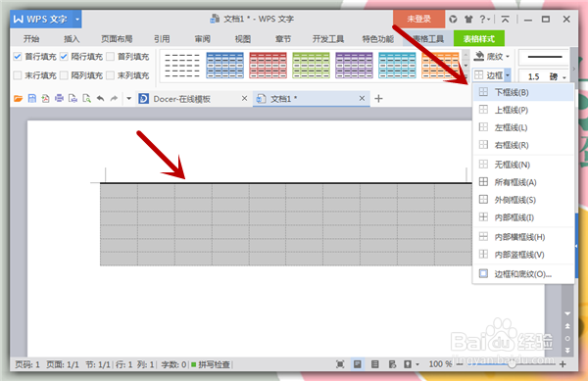Switch to full screen view in status bar
The image size is (588, 381).
click(x=340, y=364)
